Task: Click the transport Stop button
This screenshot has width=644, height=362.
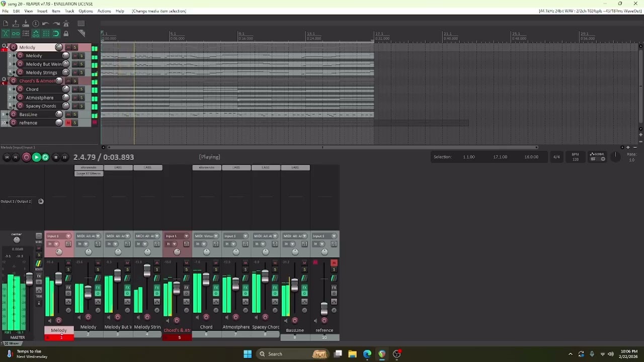Action: (x=55, y=157)
